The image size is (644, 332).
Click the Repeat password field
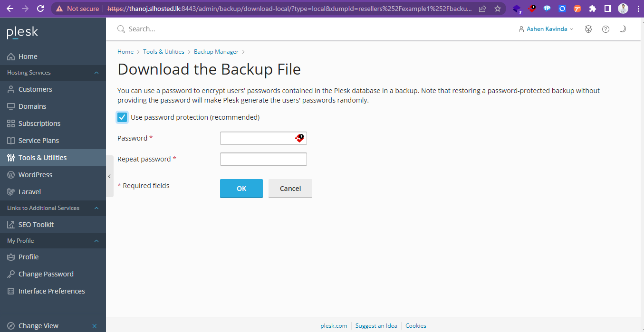click(263, 159)
